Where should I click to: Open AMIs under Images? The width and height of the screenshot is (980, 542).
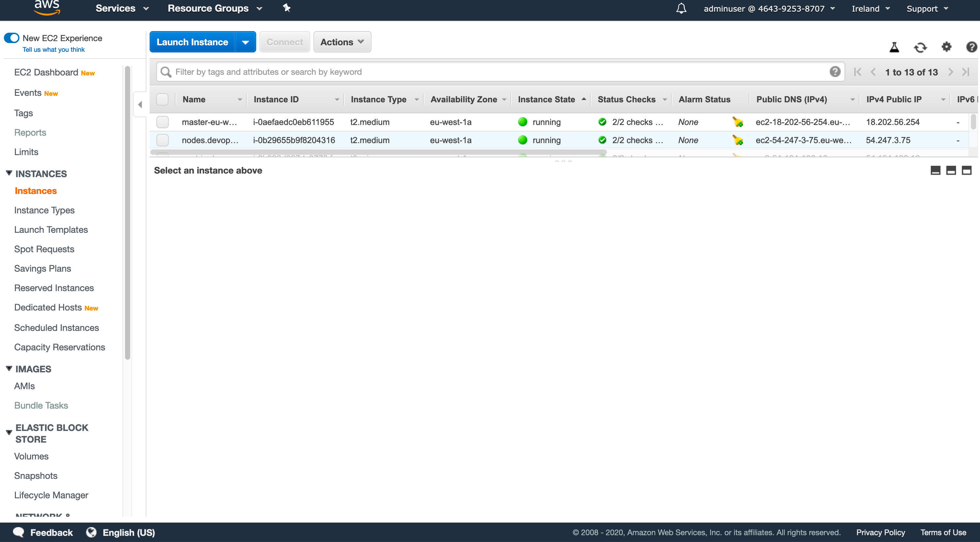pos(24,386)
